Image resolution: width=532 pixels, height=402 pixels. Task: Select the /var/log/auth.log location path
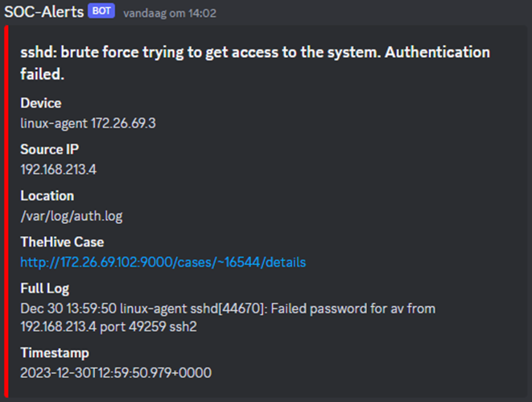pyautogui.click(x=71, y=215)
